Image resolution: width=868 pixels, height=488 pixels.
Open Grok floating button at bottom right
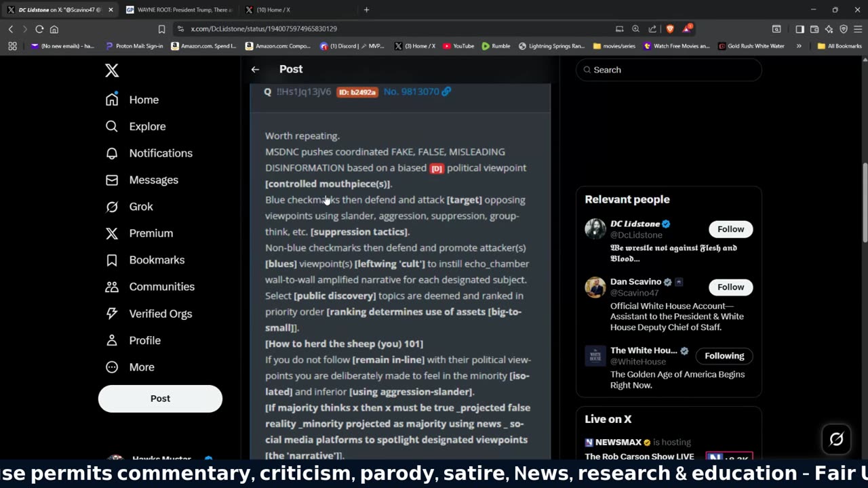click(836, 439)
